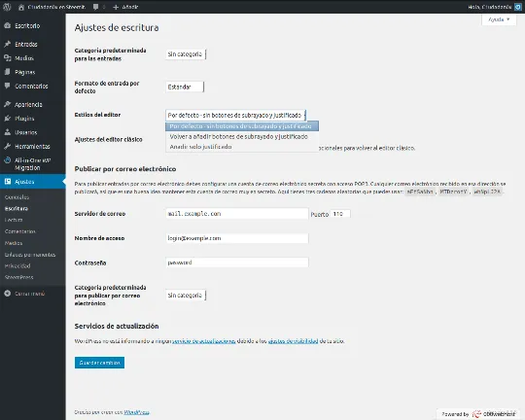
Task: Click 'Hola, Ciudadanía' account link
Action: [x=489, y=7]
